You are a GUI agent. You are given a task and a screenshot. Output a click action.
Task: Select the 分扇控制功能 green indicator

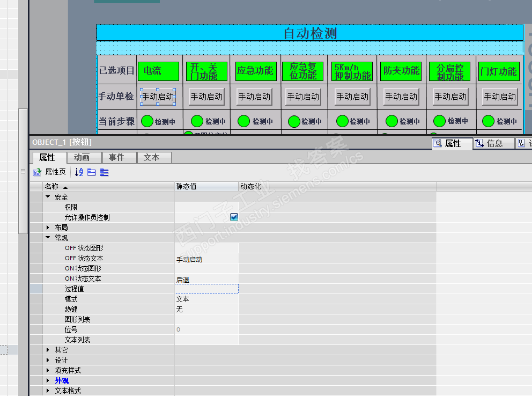(x=449, y=71)
